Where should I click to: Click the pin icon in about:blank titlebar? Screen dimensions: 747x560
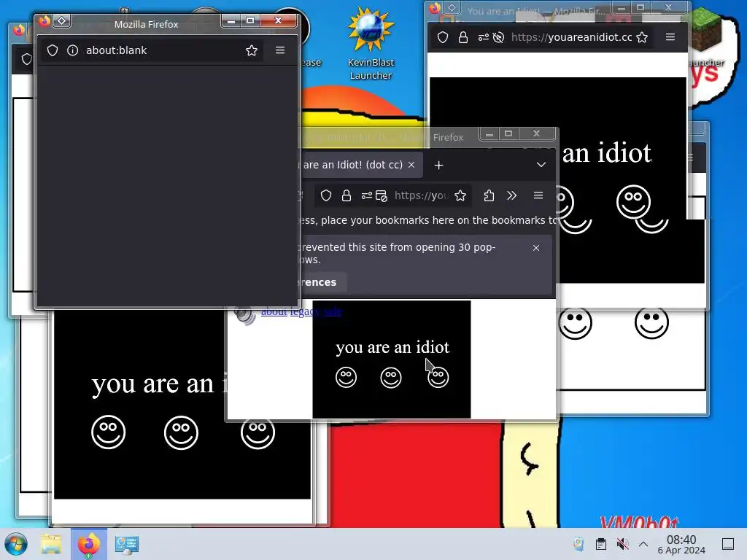tap(61, 21)
